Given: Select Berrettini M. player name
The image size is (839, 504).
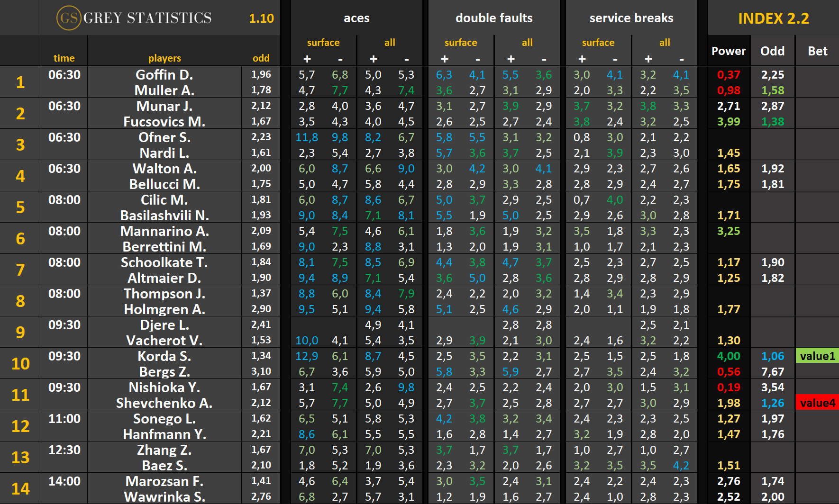Looking at the screenshot, I should point(164,247).
